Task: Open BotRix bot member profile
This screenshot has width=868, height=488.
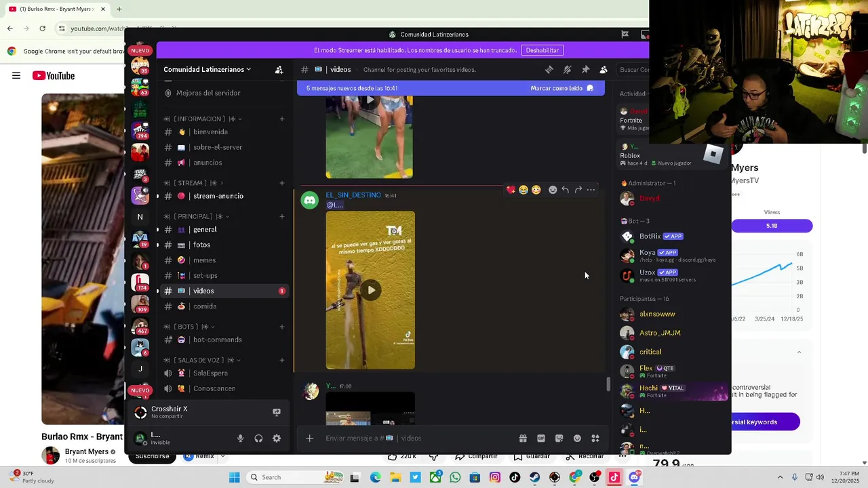Action: coord(673,237)
